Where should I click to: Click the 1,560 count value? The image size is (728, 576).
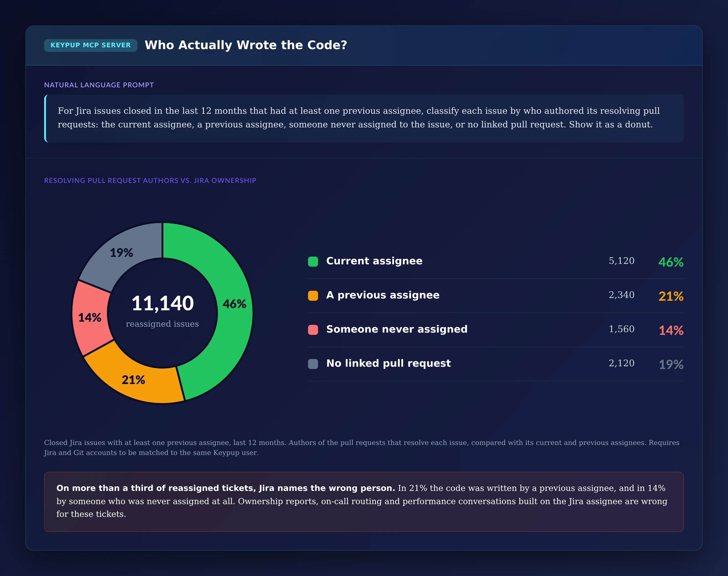[622, 329]
